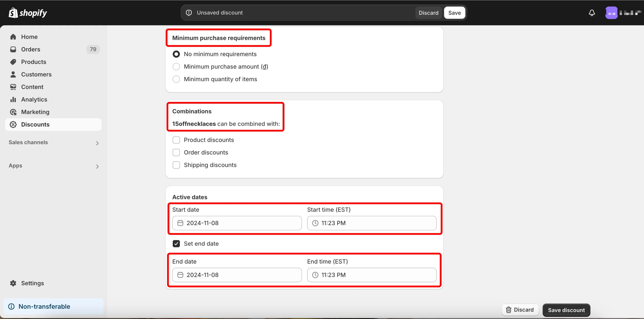
Task: Click the Settings gear icon
Action: 13,283
